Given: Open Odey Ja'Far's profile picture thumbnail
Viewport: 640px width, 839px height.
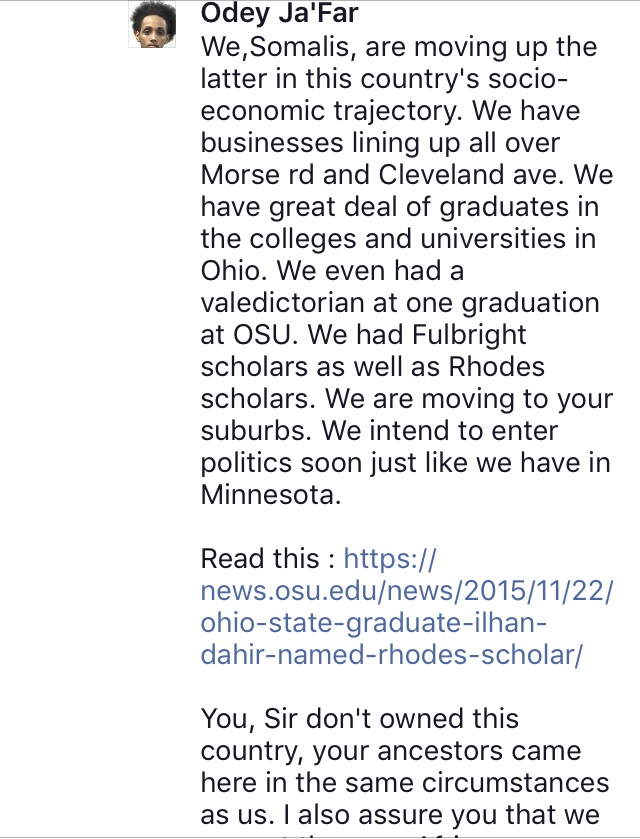Looking at the screenshot, I should pyautogui.click(x=153, y=24).
